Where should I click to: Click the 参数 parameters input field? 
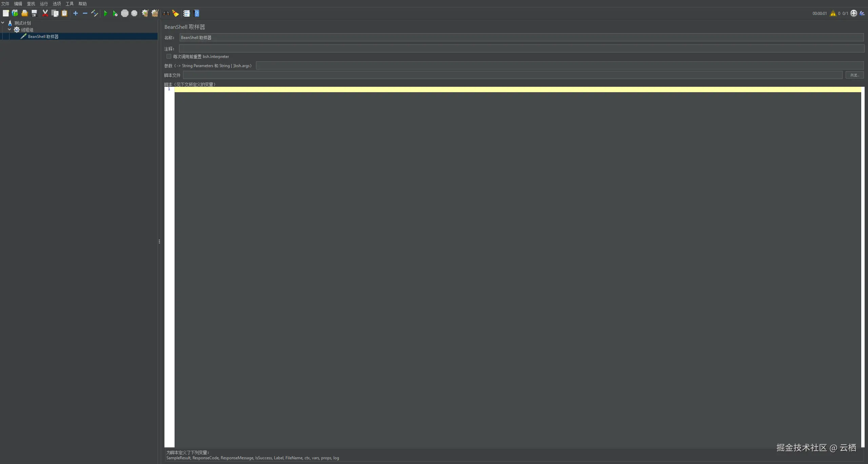click(x=559, y=66)
